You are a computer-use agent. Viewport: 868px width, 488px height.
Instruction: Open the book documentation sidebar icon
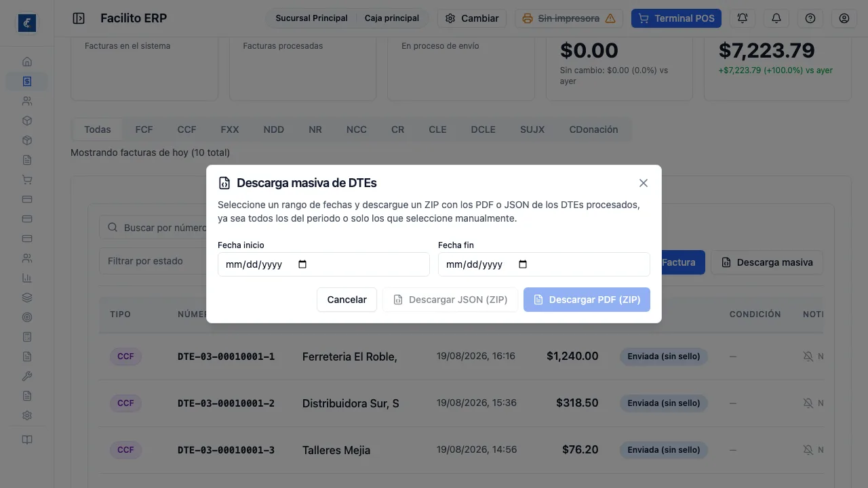[27, 440]
